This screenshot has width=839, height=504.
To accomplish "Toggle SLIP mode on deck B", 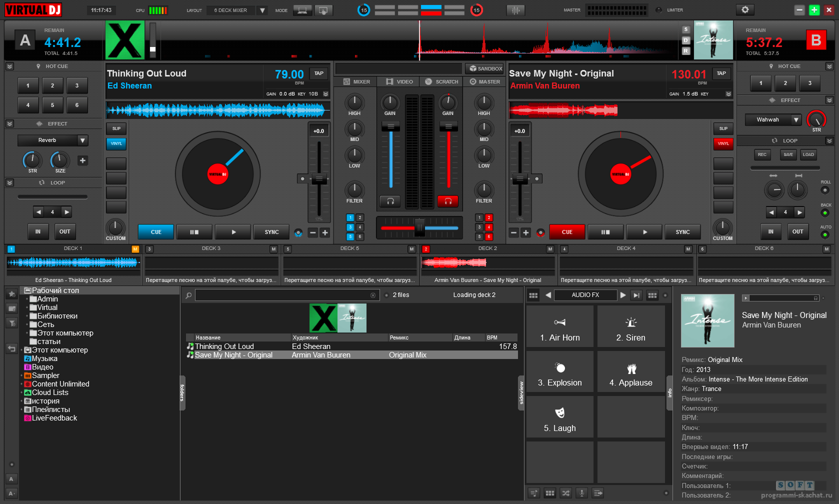I will [723, 128].
